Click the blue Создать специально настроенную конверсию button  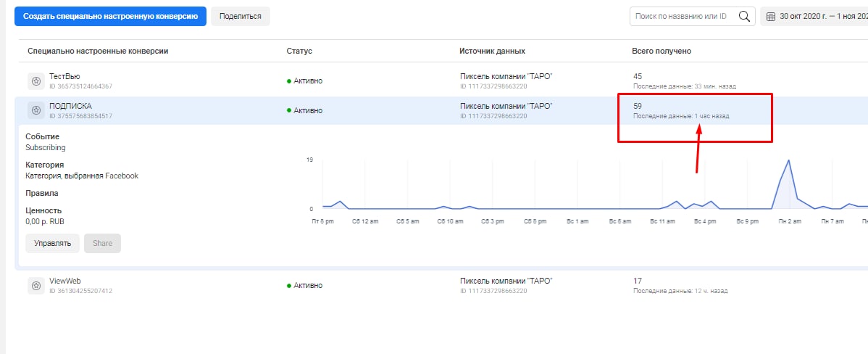click(110, 17)
